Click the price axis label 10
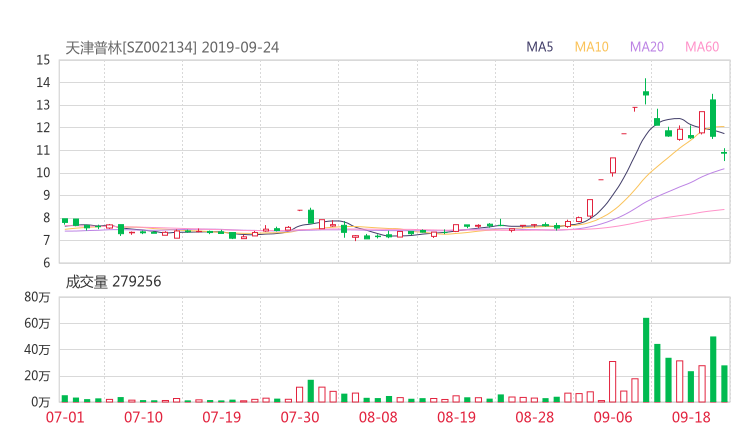The image size is (740, 440). tap(43, 173)
